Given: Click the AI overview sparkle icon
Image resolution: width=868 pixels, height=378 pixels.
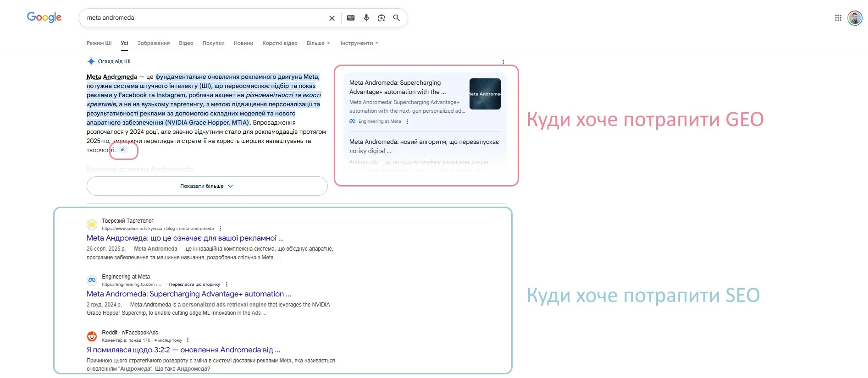Looking at the screenshot, I should (91, 61).
